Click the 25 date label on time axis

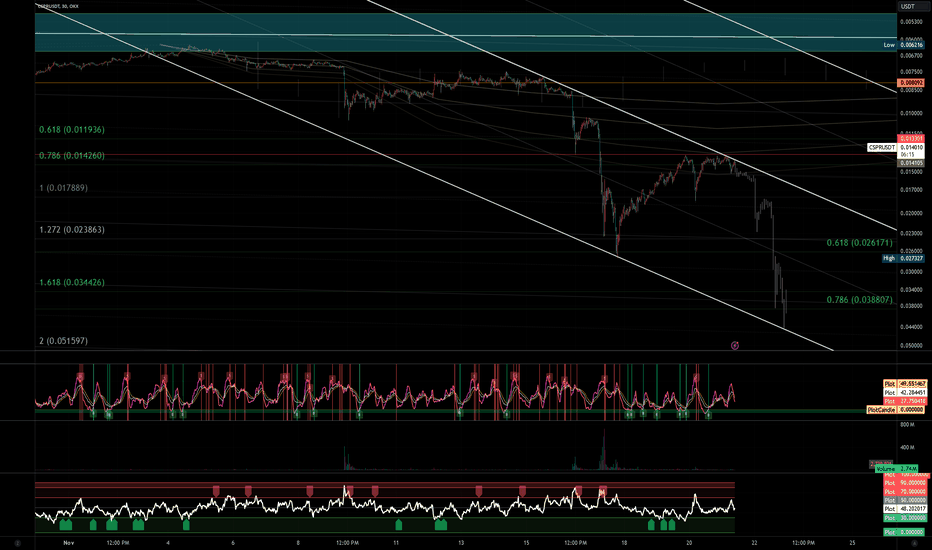[852, 543]
